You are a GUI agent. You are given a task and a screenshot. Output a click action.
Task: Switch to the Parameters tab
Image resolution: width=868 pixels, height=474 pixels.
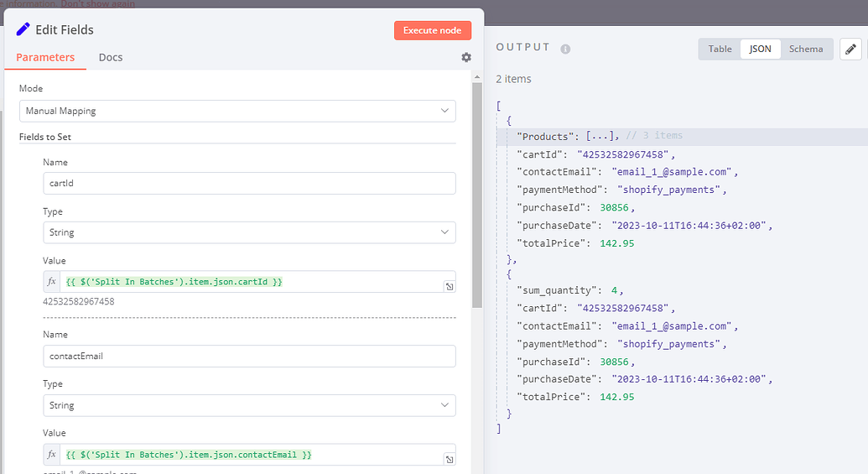click(x=45, y=58)
